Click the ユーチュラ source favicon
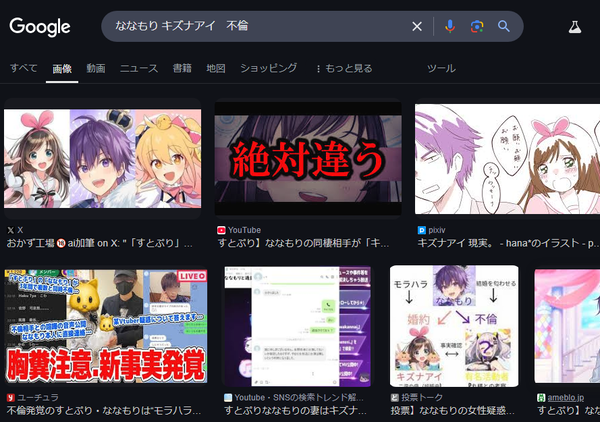 [x=10, y=398]
